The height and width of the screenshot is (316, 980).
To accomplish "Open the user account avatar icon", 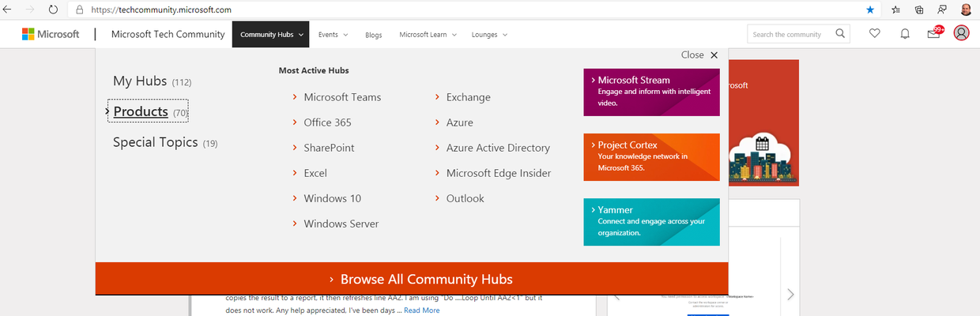I will click(961, 33).
